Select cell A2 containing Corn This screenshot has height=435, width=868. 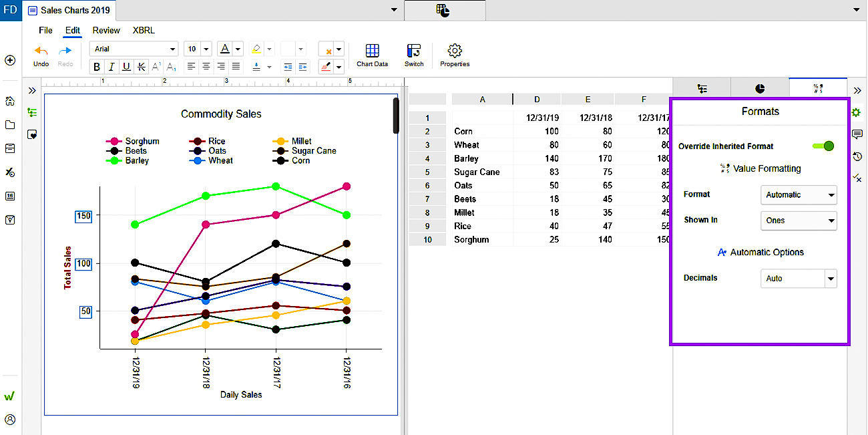point(482,132)
